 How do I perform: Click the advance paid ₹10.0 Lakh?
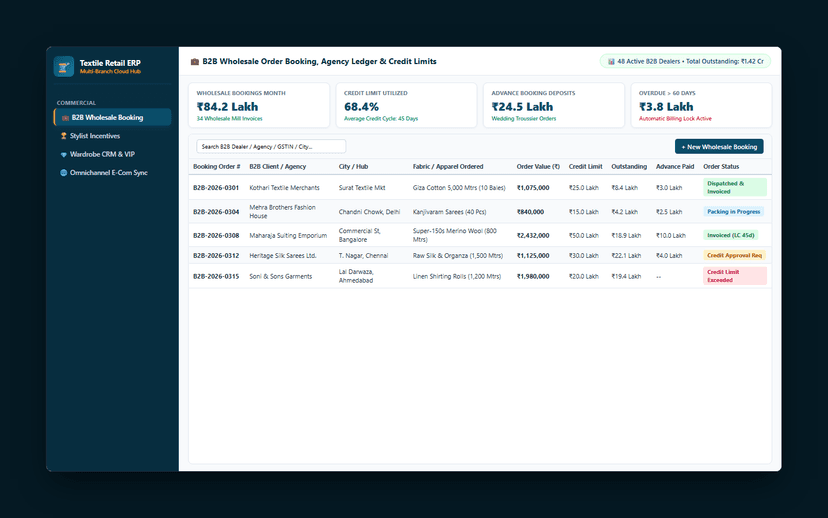(671, 236)
